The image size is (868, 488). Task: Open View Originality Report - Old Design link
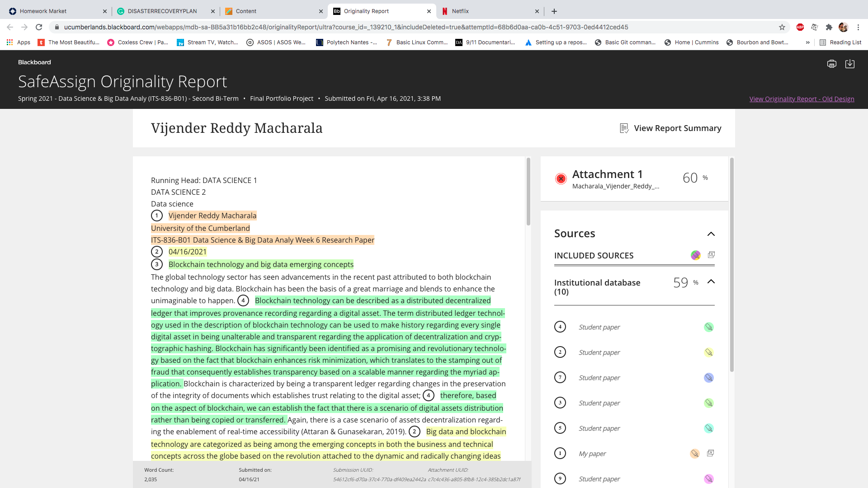[x=802, y=99]
